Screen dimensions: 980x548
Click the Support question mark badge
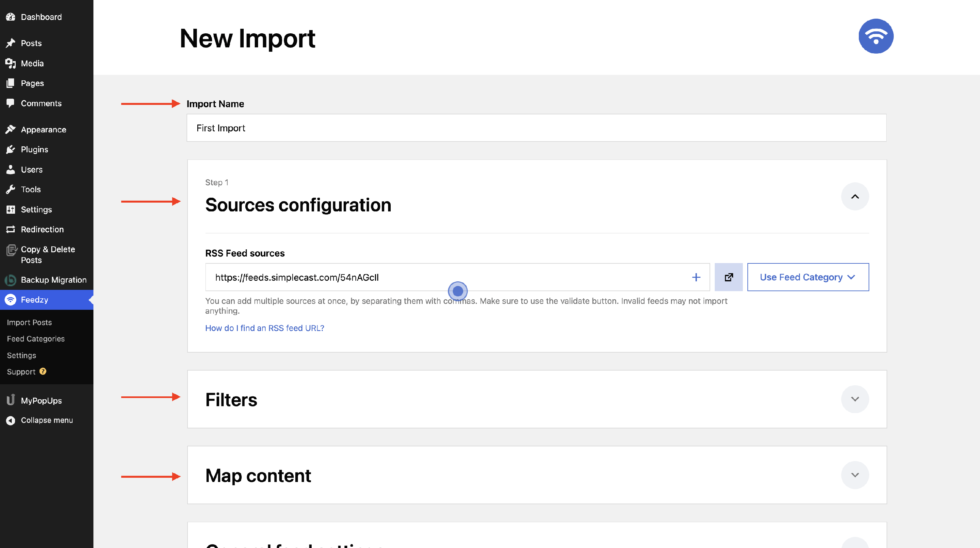43,371
